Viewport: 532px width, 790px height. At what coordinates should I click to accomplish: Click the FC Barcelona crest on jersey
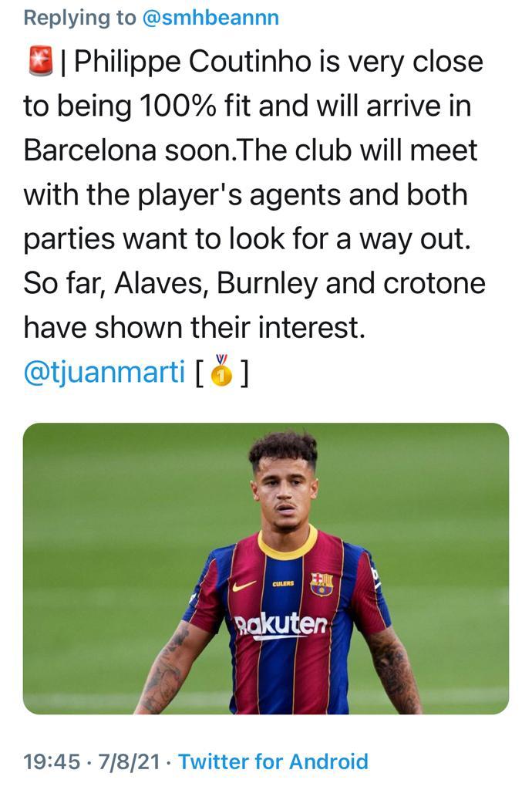point(321,583)
